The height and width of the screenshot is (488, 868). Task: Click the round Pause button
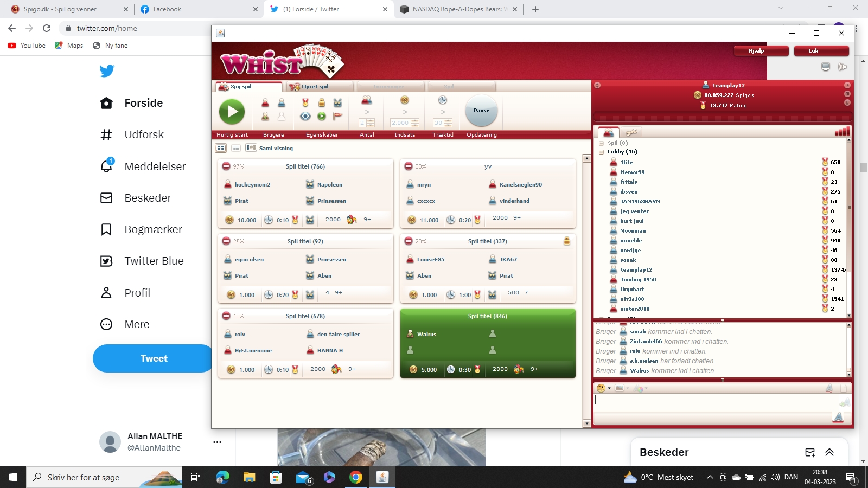pos(481,111)
